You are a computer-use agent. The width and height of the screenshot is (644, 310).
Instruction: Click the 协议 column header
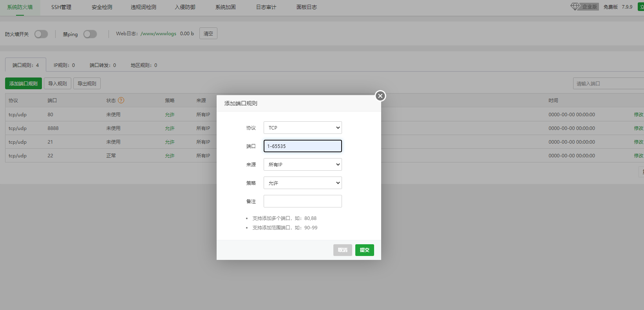tap(13, 101)
